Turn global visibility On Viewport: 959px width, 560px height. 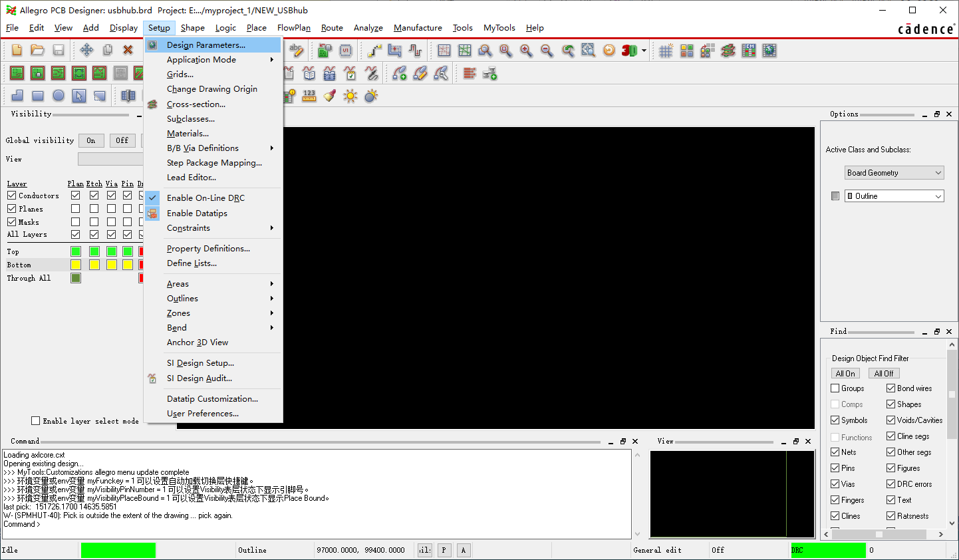[91, 140]
